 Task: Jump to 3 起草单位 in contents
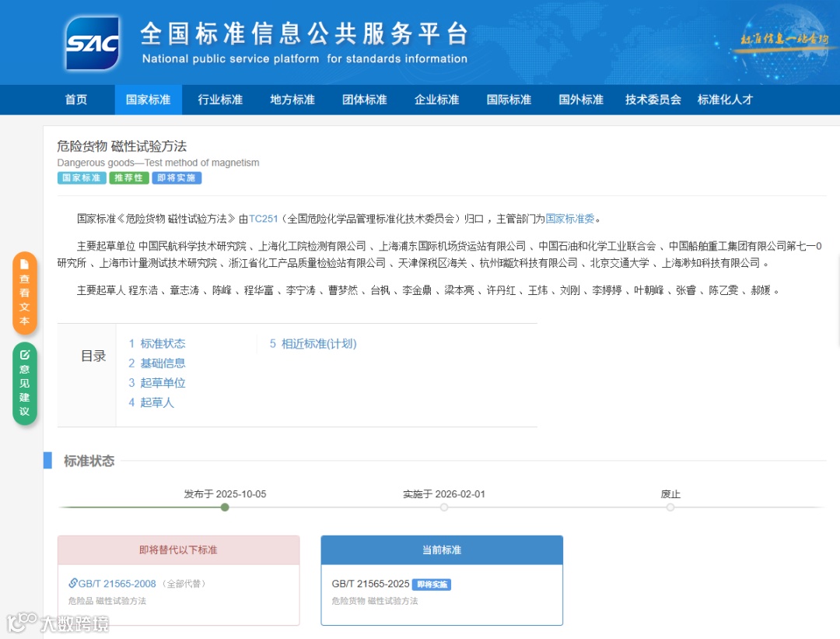[157, 383]
